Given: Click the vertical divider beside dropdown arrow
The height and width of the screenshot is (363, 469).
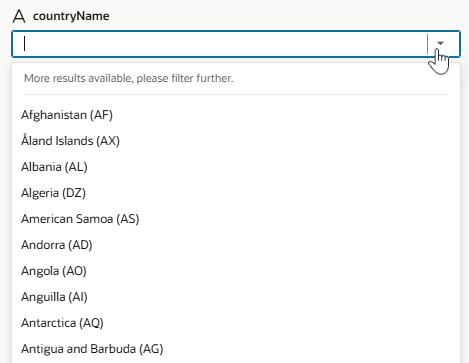Looking at the screenshot, I should tap(427, 44).
